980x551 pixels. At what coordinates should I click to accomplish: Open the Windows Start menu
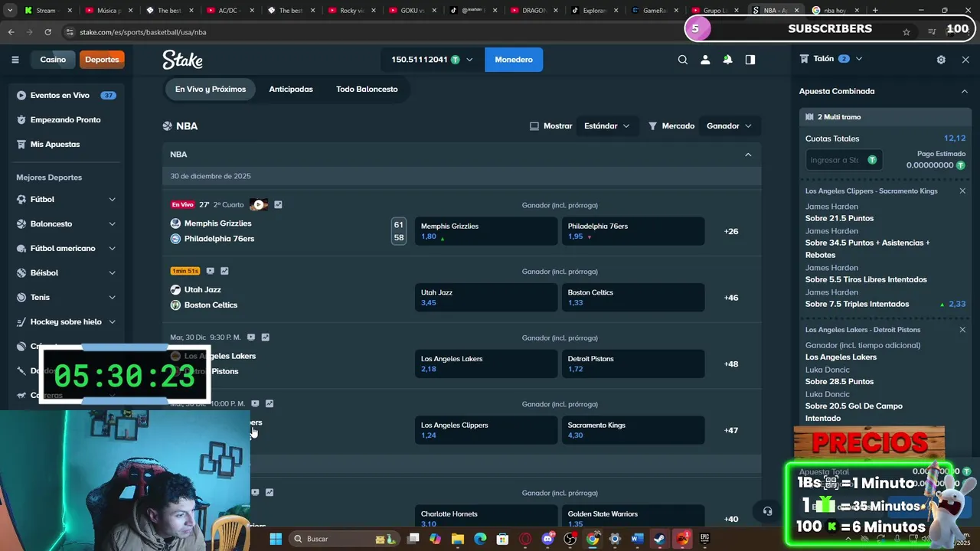coord(276,539)
